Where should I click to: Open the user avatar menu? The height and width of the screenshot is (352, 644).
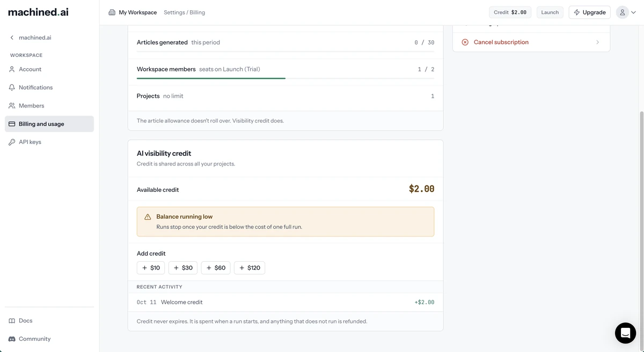623,12
